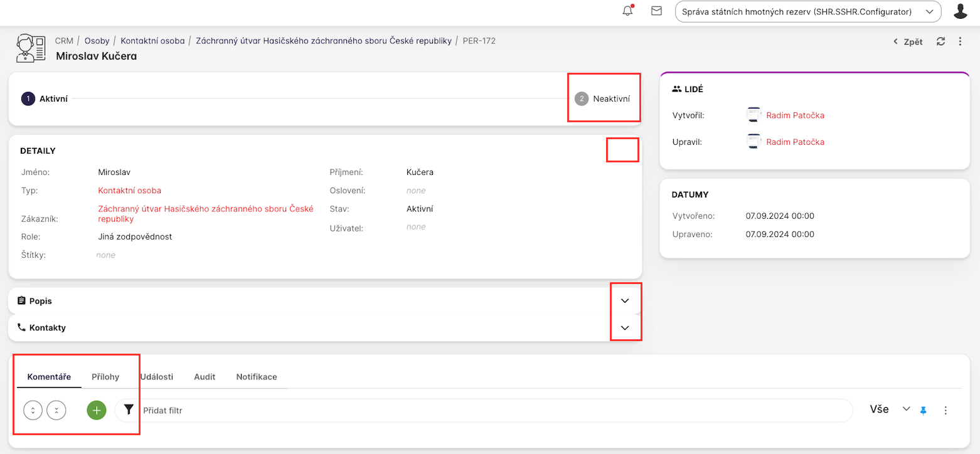Click the refresh icon near Zpět
Viewport: 980px width, 454px height.
coord(940,41)
